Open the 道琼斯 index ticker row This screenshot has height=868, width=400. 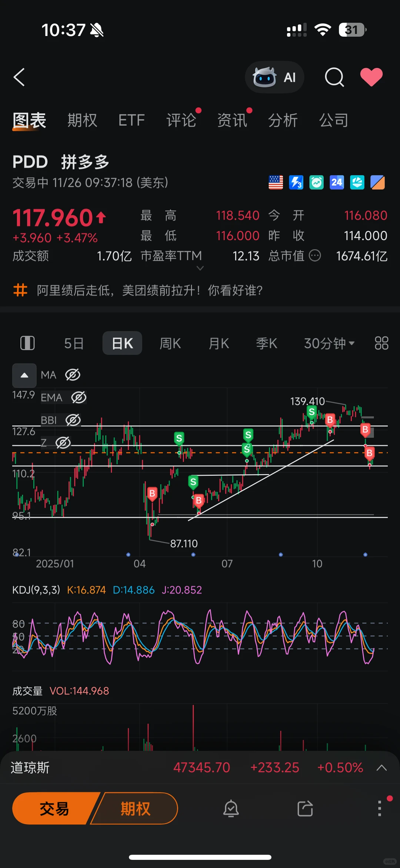200,768
